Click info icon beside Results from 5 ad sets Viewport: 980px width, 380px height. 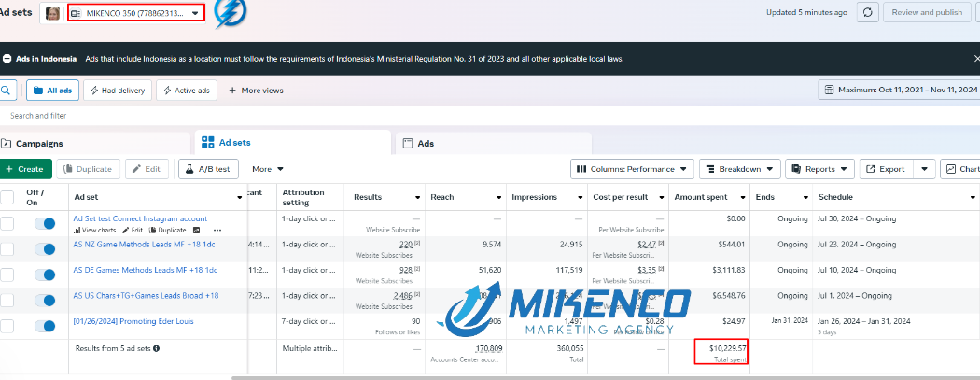tap(156, 349)
